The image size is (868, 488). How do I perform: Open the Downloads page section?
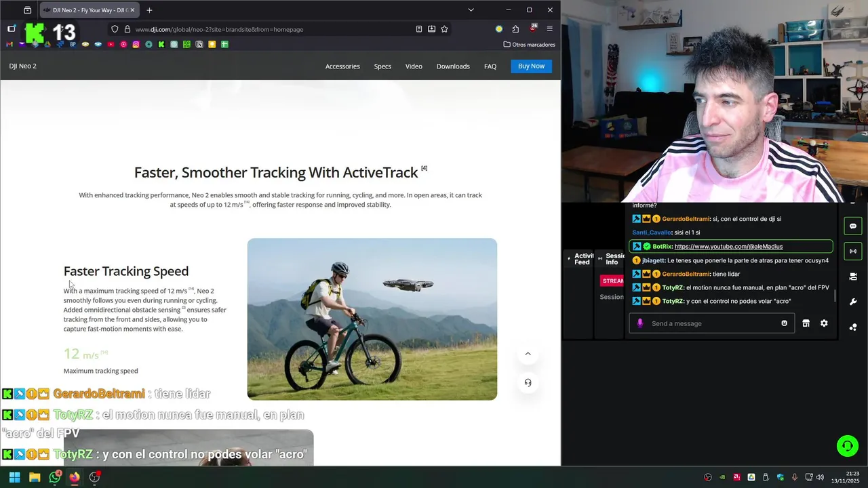click(x=453, y=66)
